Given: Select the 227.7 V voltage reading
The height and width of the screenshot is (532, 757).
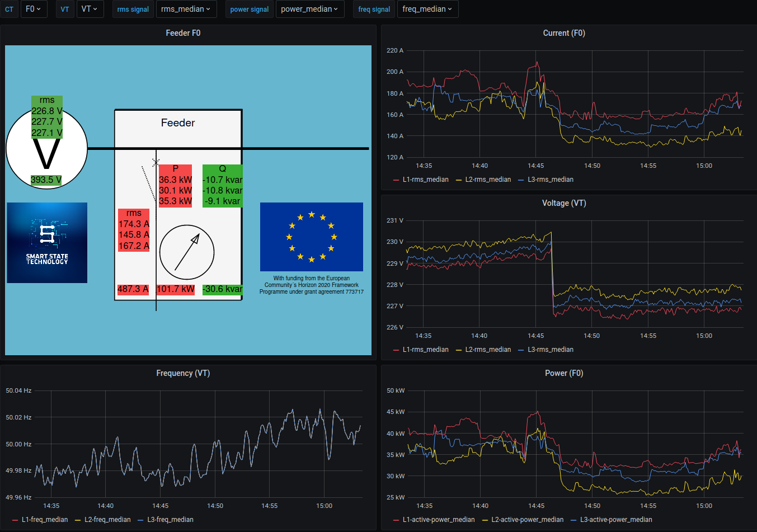Looking at the screenshot, I should 47,121.
